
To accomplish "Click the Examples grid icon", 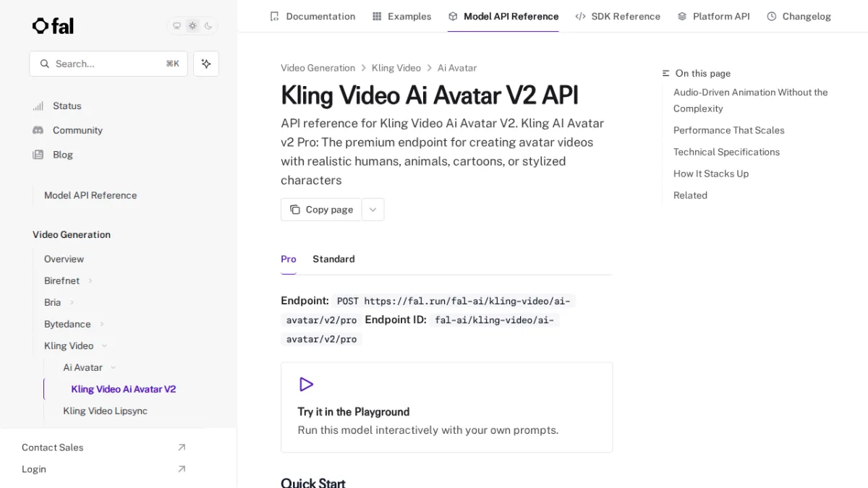I will (x=377, y=16).
